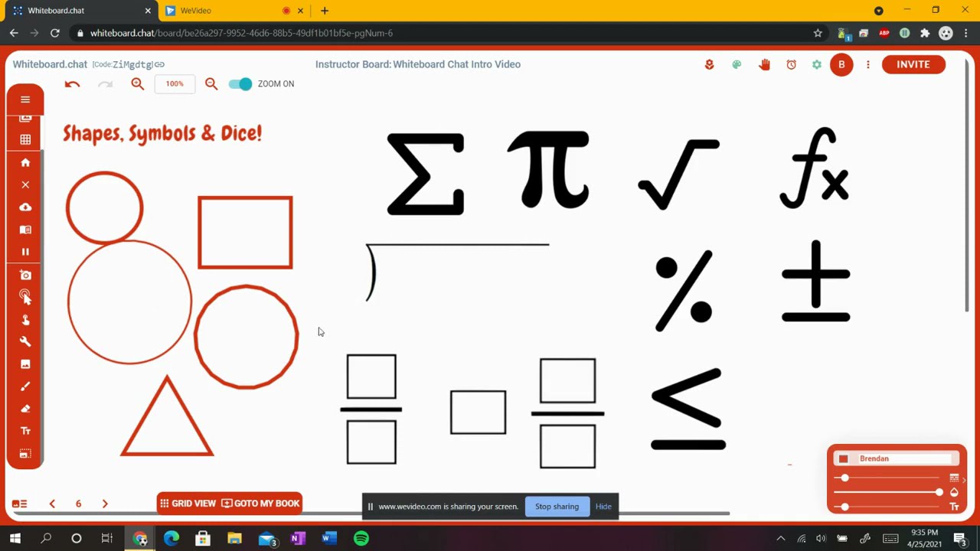Click the line thickness slider handle
Image resolution: width=980 pixels, height=551 pixels.
tap(844, 478)
